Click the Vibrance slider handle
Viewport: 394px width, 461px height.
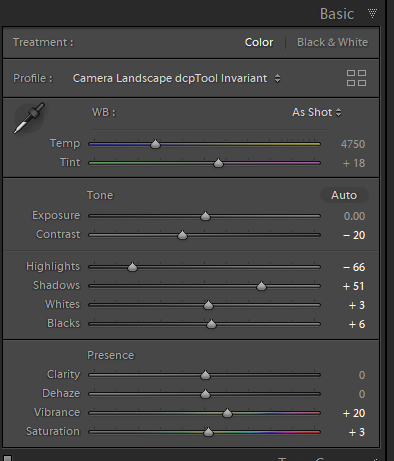[227, 413]
